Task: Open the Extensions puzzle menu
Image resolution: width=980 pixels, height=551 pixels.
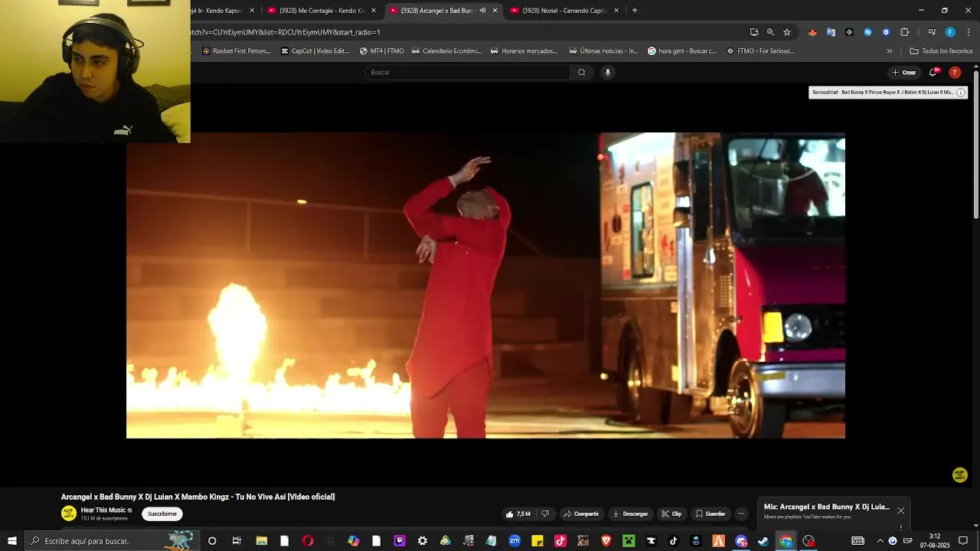Action: pyautogui.click(x=904, y=32)
